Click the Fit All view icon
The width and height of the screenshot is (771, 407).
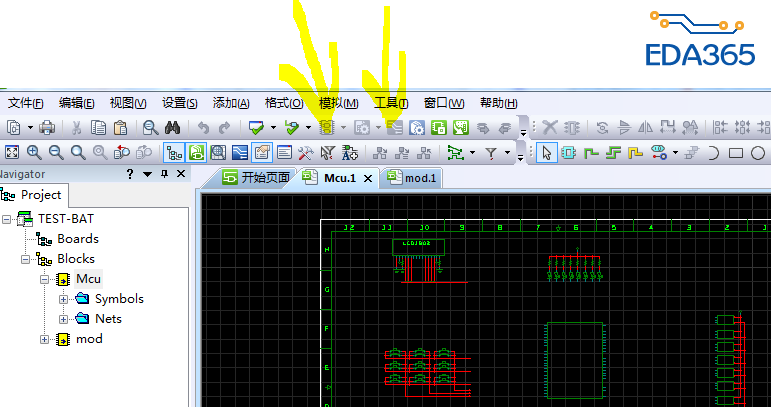[12, 153]
